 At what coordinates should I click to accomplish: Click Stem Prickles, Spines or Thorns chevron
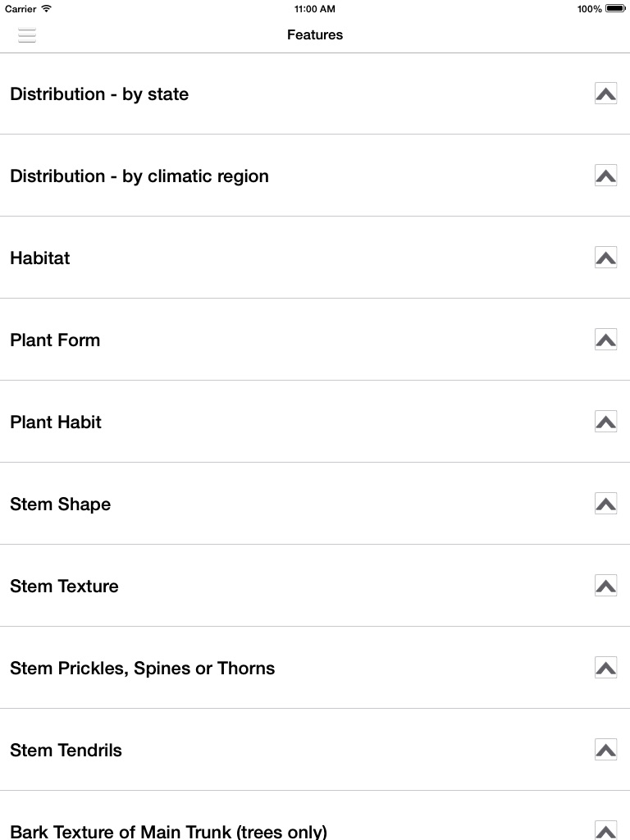(605, 667)
